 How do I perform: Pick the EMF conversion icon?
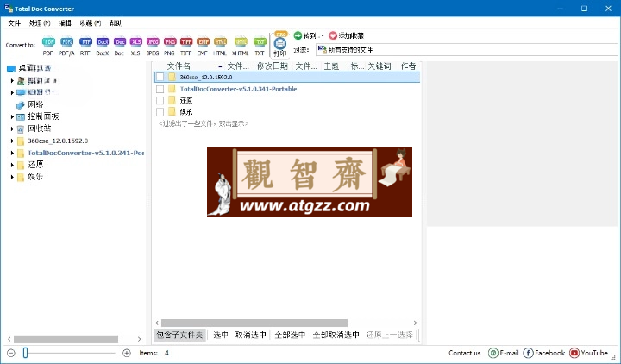[203, 42]
